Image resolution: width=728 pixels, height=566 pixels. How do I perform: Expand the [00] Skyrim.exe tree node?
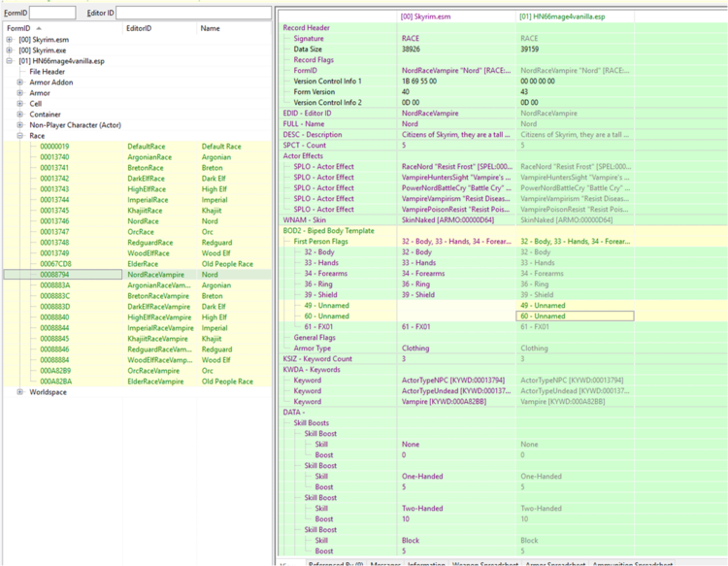click(10, 50)
